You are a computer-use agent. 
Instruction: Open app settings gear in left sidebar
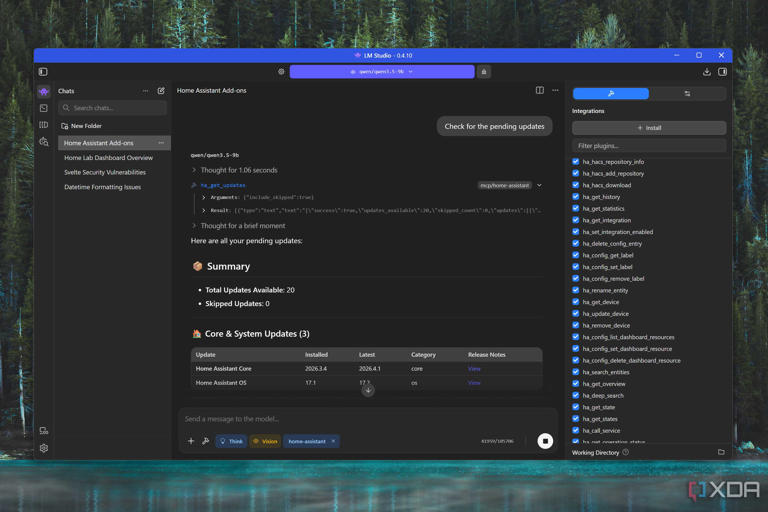point(44,448)
